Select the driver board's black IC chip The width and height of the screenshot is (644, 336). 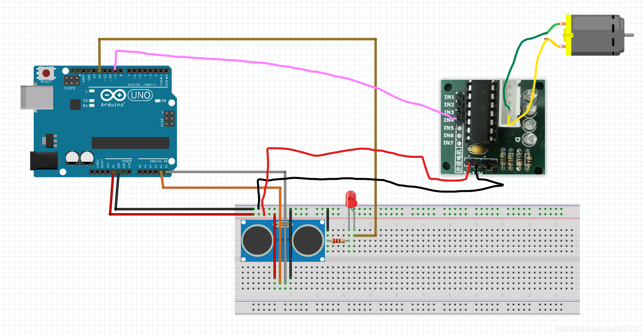point(482,112)
